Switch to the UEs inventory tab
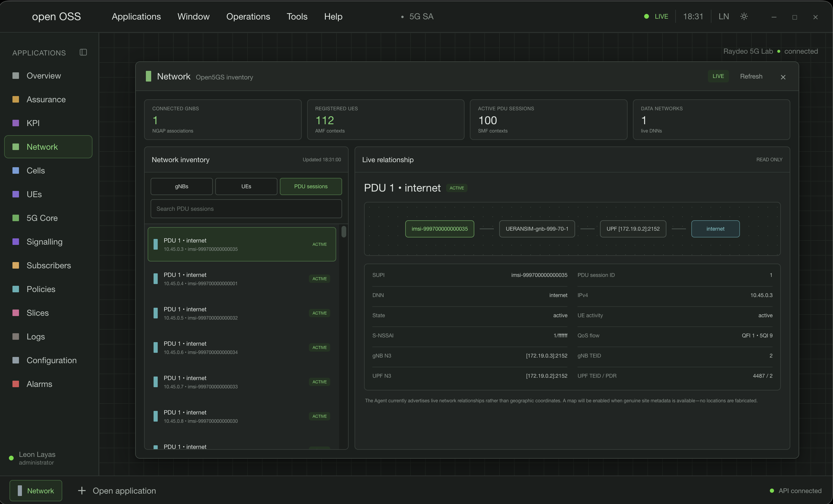This screenshot has width=833, height=504. [x=246, y=186]
